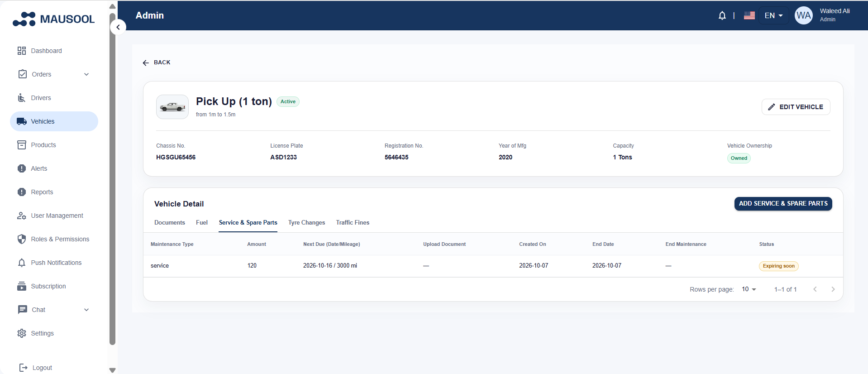The height and width of the screenshot is (374, 868).
Task: Click the Owned ownership badge
Action: [739, 158]
